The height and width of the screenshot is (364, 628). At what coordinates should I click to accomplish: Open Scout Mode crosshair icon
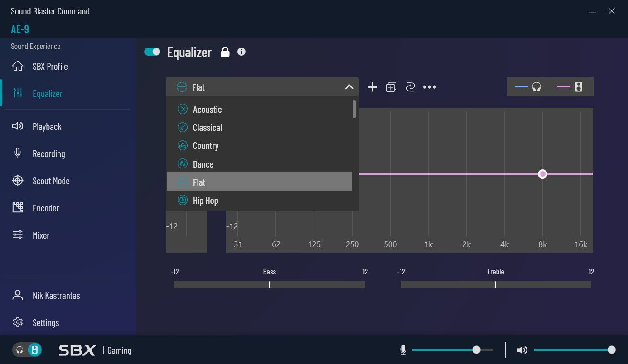pyautogui.click(x=18, y=181)
